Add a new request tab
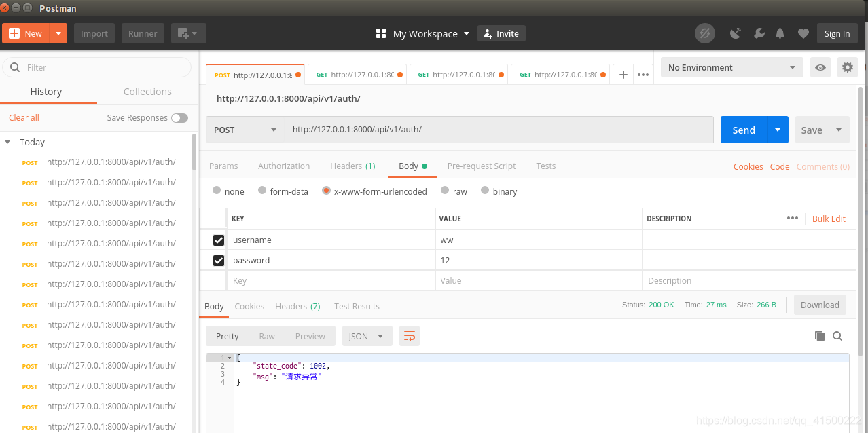This screenshot has width=868, height=433. [623, 75]
